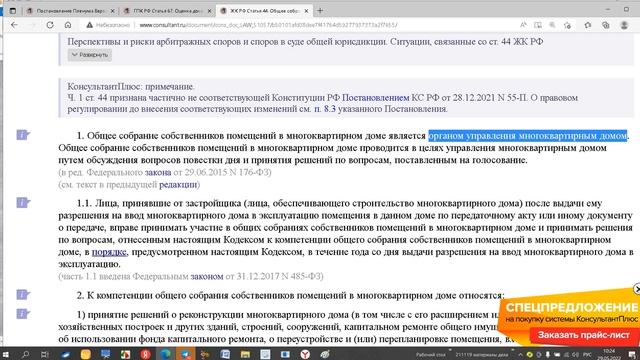The height and width of the screenshot is (360, 640).
Task: Open the zoom magnifier icon in address bar
Action: point(552,25)
